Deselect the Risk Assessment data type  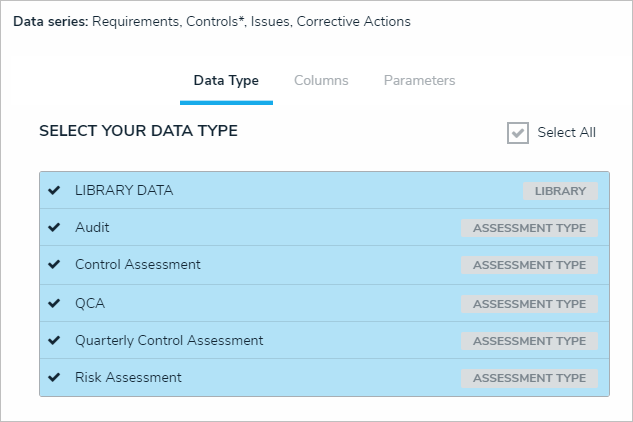pyautogui.click(x=128, y=378)
